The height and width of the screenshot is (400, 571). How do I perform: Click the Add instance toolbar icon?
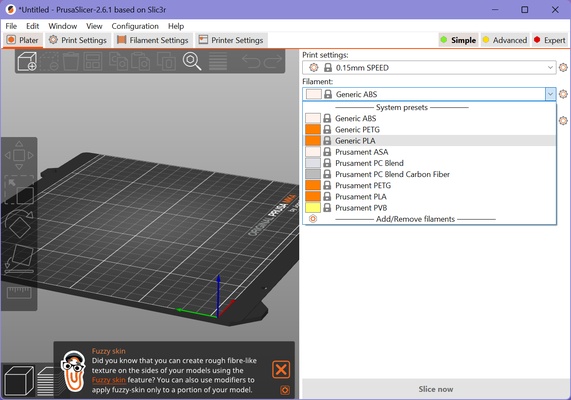click(x=166, y=61)
